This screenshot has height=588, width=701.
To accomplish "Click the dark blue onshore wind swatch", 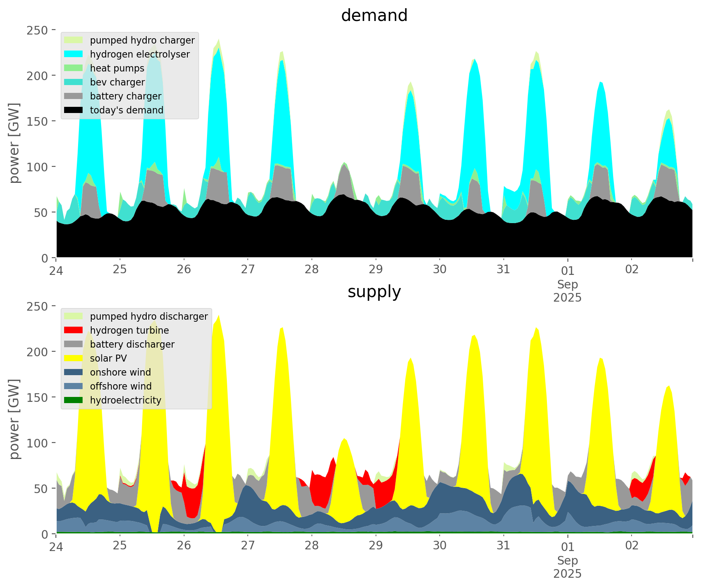I will (74, 372).
